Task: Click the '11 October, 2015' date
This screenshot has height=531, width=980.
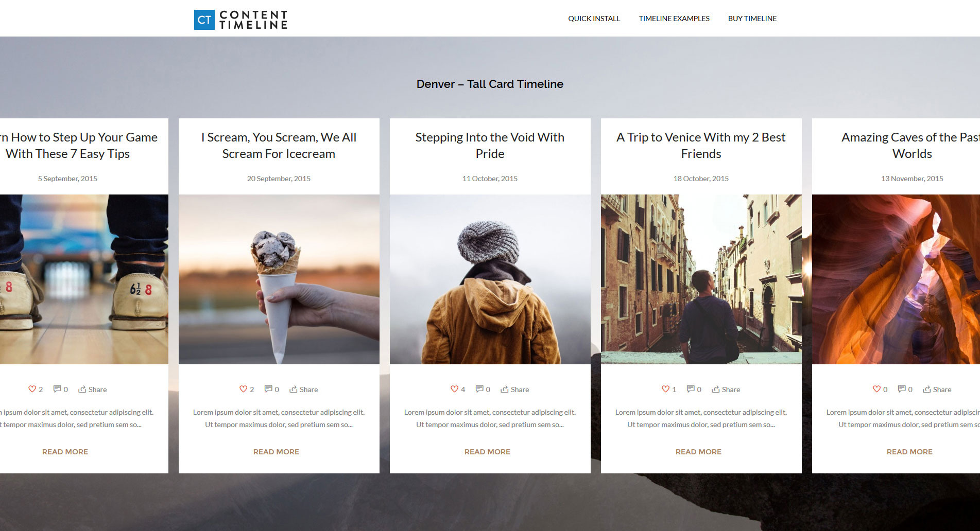Action: point(490,179)
